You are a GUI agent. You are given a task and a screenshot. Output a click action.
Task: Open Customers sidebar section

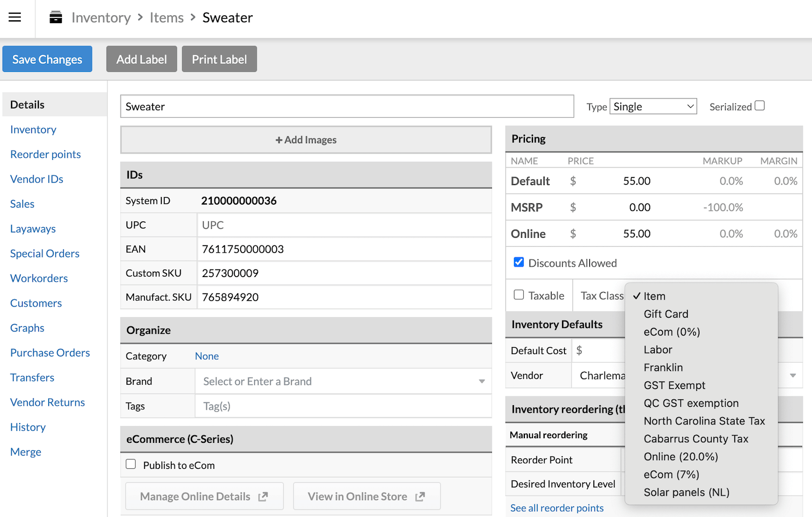pos(36,304)
